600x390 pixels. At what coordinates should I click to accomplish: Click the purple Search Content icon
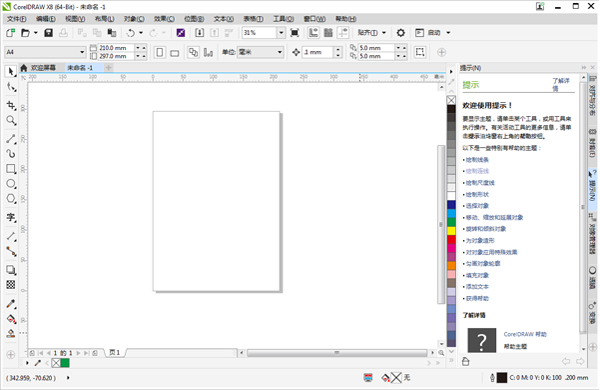[181, 33]
